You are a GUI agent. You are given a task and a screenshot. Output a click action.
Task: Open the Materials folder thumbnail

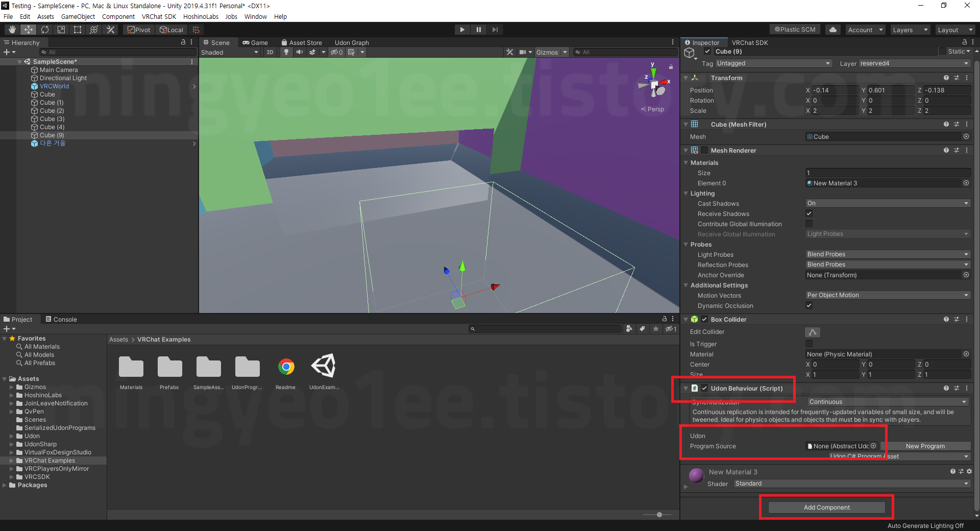[x=131, y=367]
